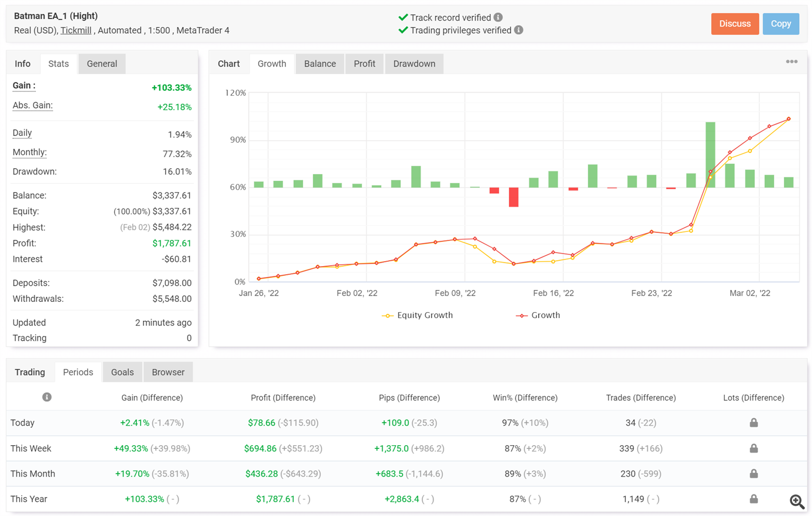Screen dimensions: 812x516
Task: Select the General tab in Info panel
Action: (102, 64)
